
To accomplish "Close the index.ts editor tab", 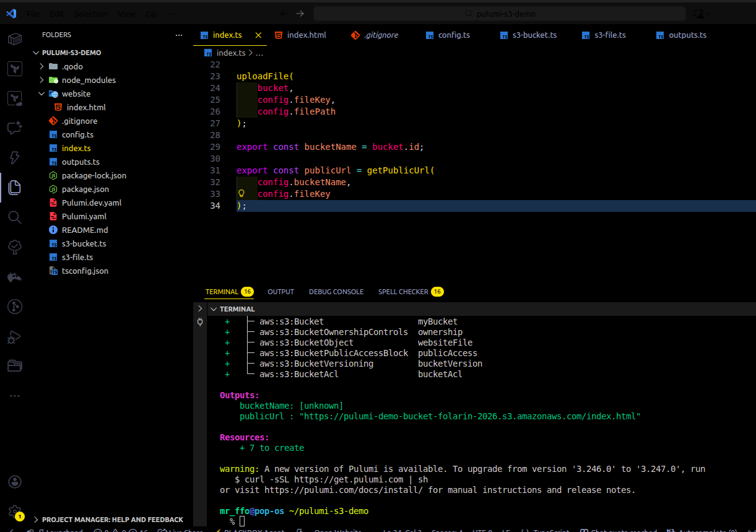I will (x=258, y=35).
